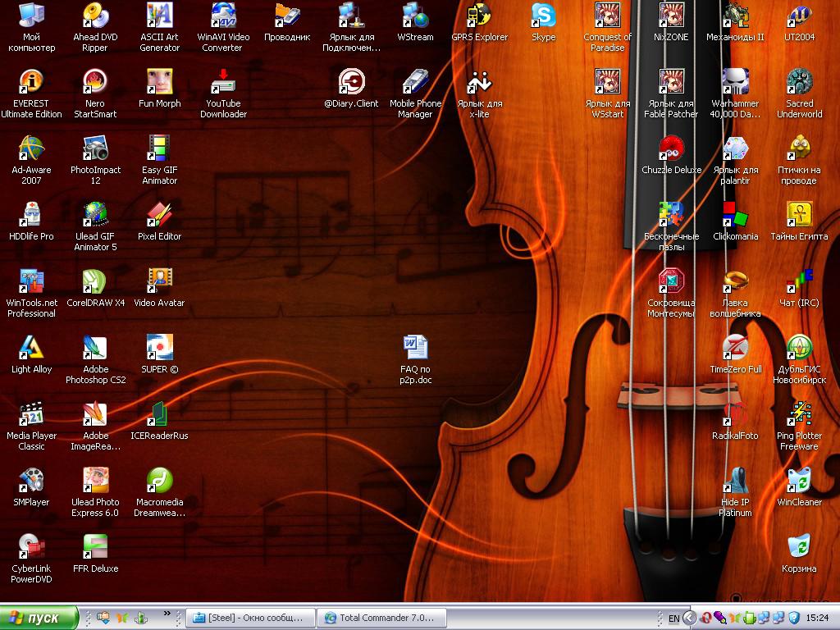
Task: Expand hidden system tray icons arrow
Action: coord(690,618)
